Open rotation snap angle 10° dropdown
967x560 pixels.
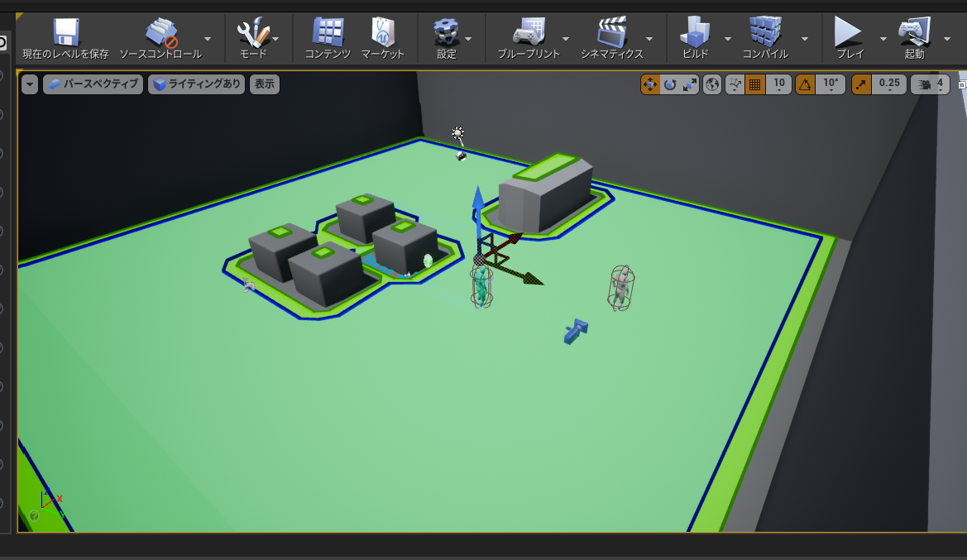[x=830, y=84]
